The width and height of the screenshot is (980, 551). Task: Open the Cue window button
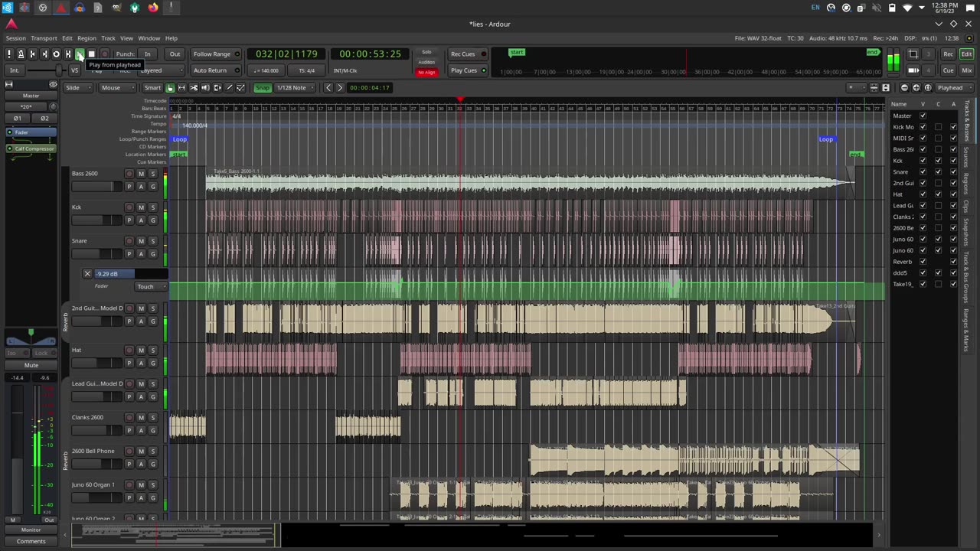(948, 70)
